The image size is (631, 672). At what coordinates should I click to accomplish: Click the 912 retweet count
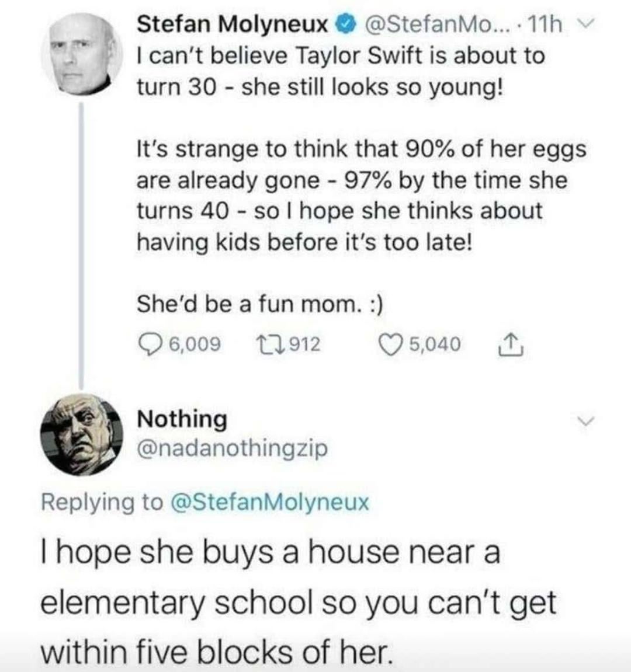305,344
